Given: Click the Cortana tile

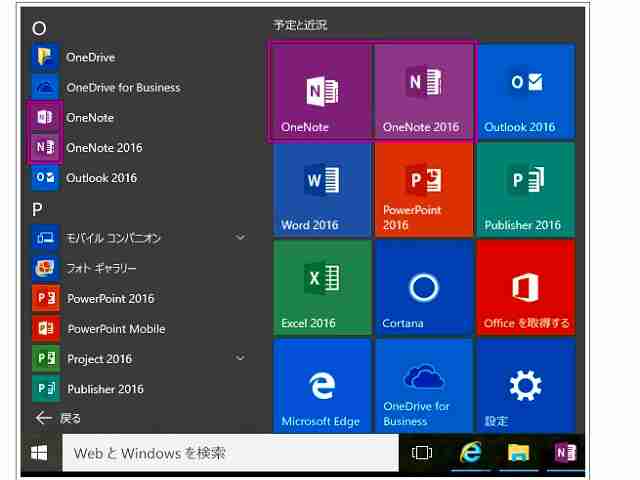Looking at the screenshot, I should click(x=424, y=287).
